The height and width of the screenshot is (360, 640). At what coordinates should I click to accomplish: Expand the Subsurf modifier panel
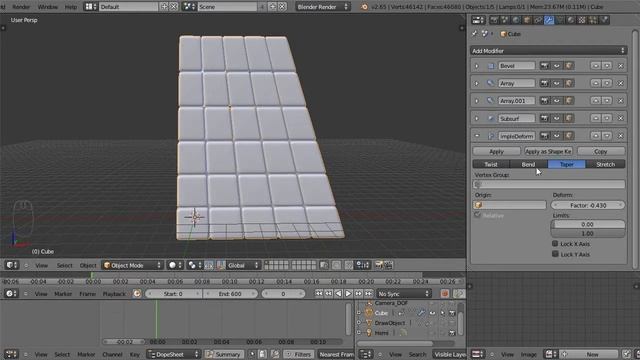[476, 118]
